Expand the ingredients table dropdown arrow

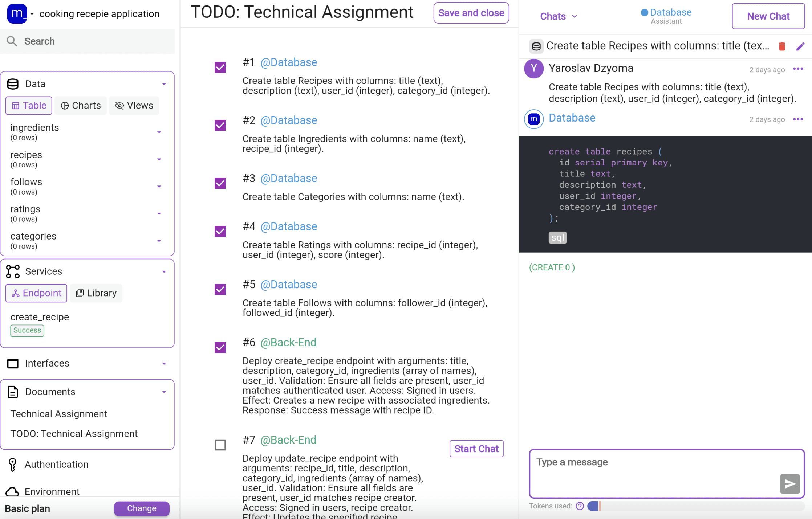click(159, 132)
